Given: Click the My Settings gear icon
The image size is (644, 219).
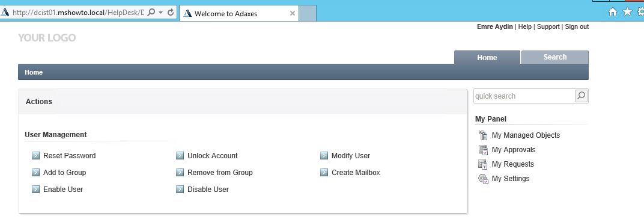Looking at the screenshot, I should (483, 179).
